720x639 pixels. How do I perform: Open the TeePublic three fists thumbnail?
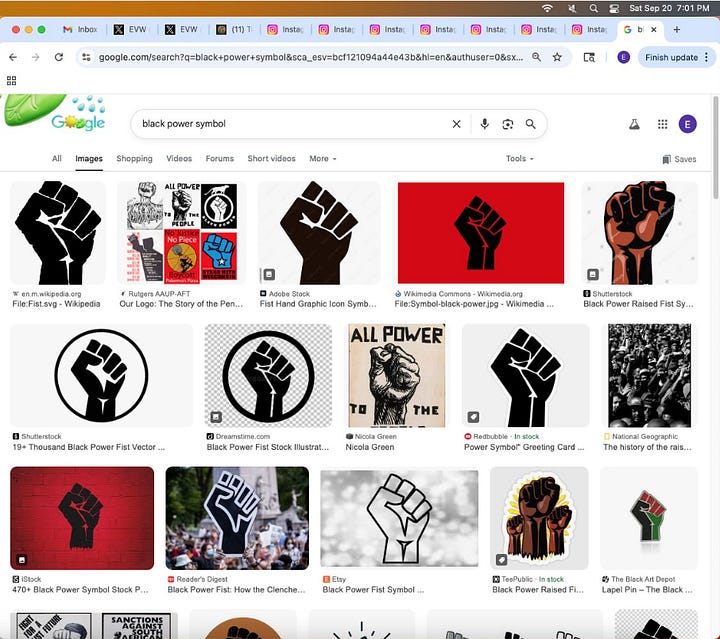[539, 518]
